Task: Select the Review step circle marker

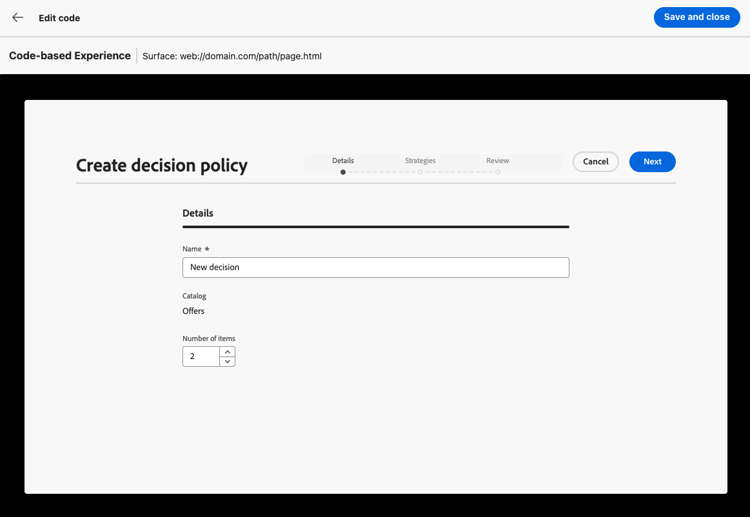Action: [498, 172]
